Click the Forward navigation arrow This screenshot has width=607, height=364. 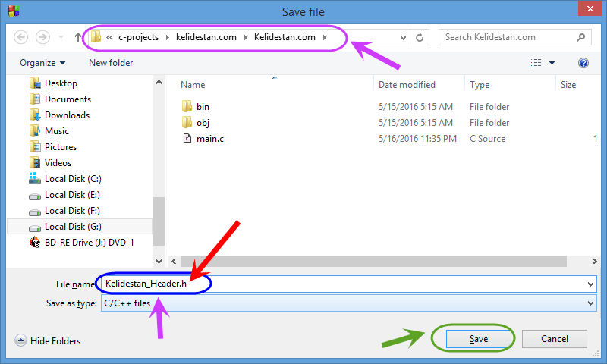coord(42,37)
